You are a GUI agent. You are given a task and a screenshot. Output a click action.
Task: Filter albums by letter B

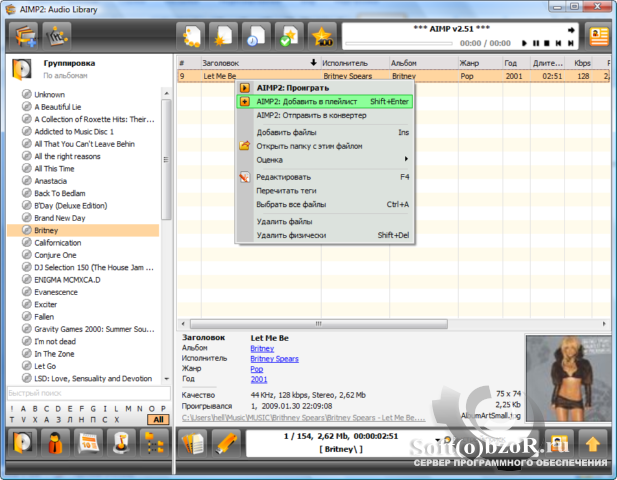pyautogui.click(x=35, y=409)
